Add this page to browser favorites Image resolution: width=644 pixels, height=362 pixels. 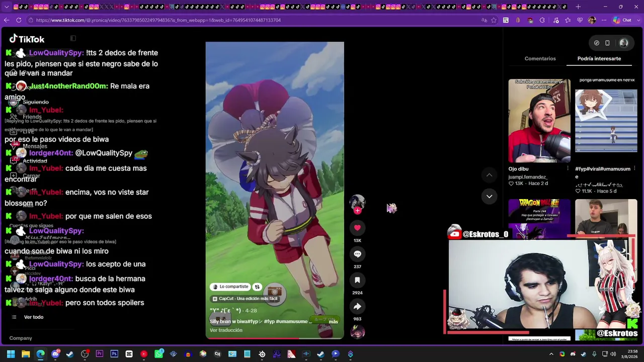[x=494, y=20]
